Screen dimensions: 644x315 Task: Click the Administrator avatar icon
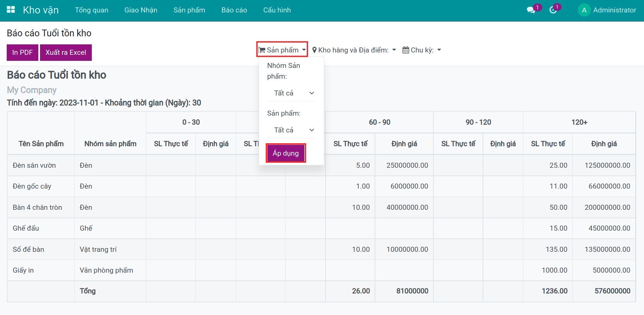point(584,10)
